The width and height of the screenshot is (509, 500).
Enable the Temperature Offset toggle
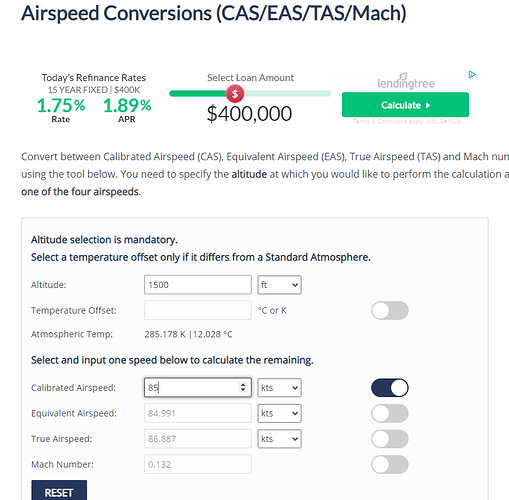coord(390,310)
